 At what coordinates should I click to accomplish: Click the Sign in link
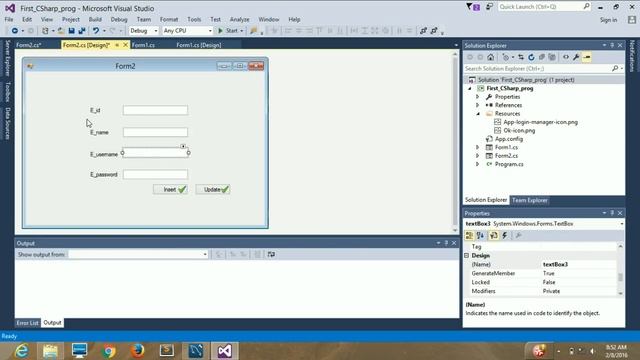(x=608, y=20)
